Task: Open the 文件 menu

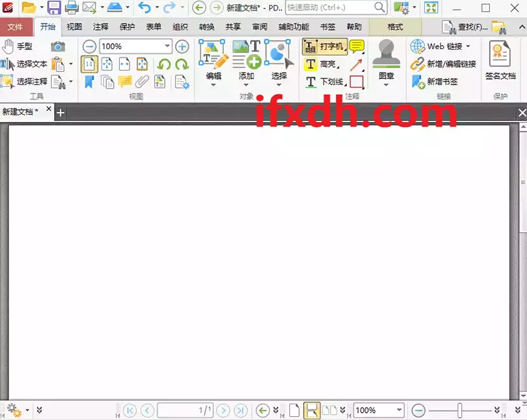Action: [16, 27]
